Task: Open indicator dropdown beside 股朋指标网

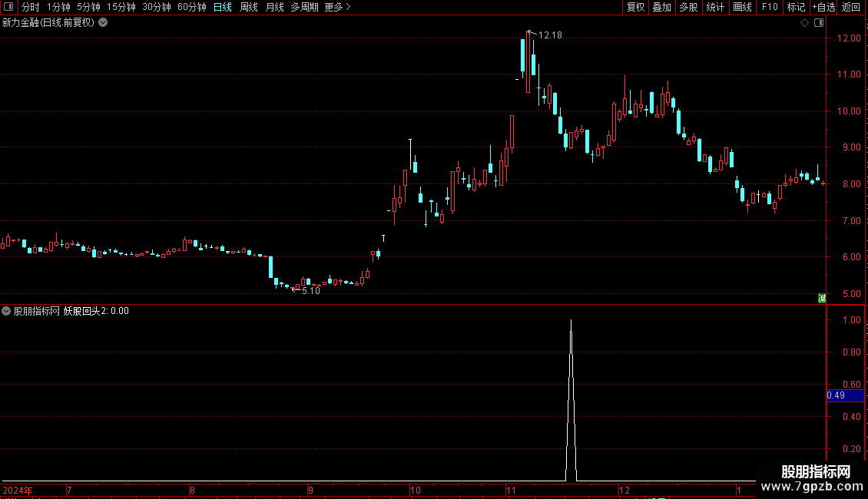Action: [6, 311]
